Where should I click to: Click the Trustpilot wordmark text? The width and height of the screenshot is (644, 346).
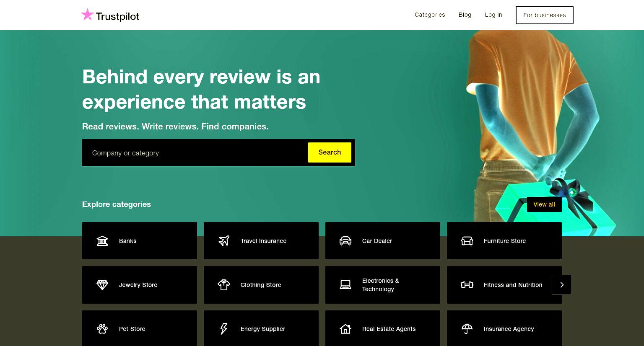117,16
